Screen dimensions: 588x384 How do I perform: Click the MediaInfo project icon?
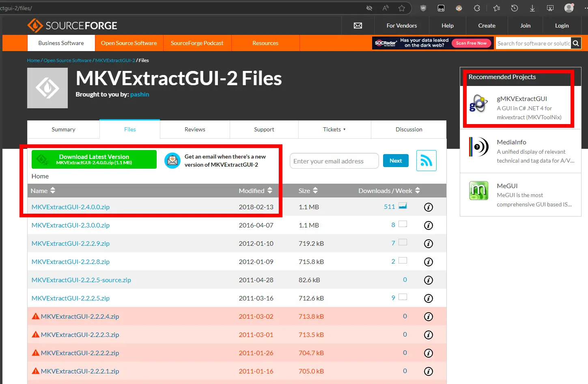pyautogui.click(x=479, y=147)
